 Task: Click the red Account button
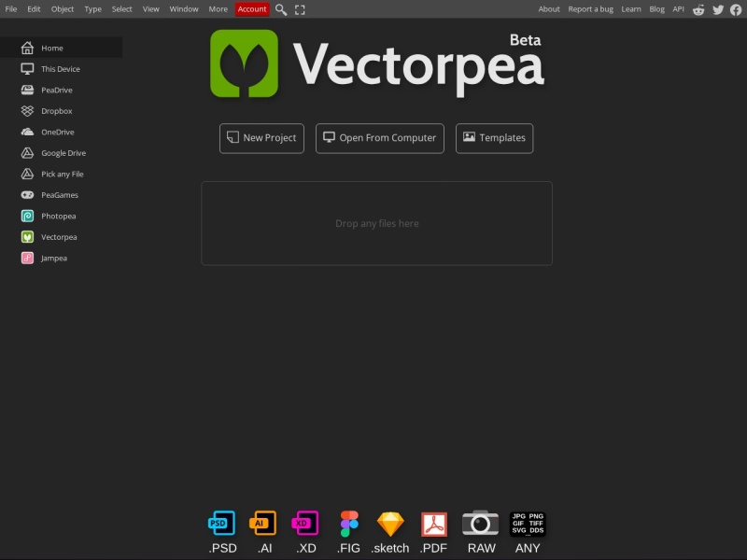coord(252,9)
